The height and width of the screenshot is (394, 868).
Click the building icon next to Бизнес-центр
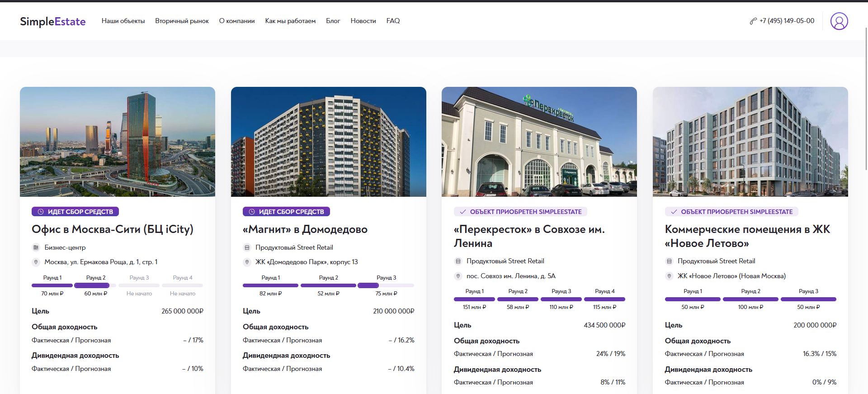click(36, 247)
